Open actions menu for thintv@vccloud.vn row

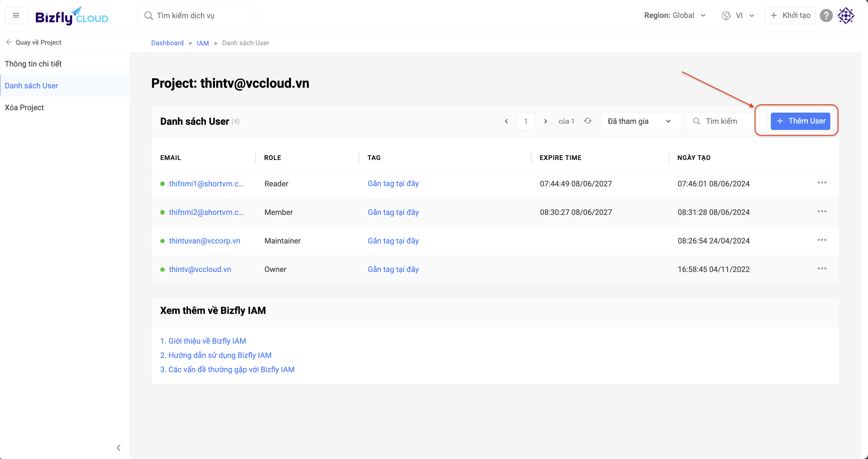point(822,268)
